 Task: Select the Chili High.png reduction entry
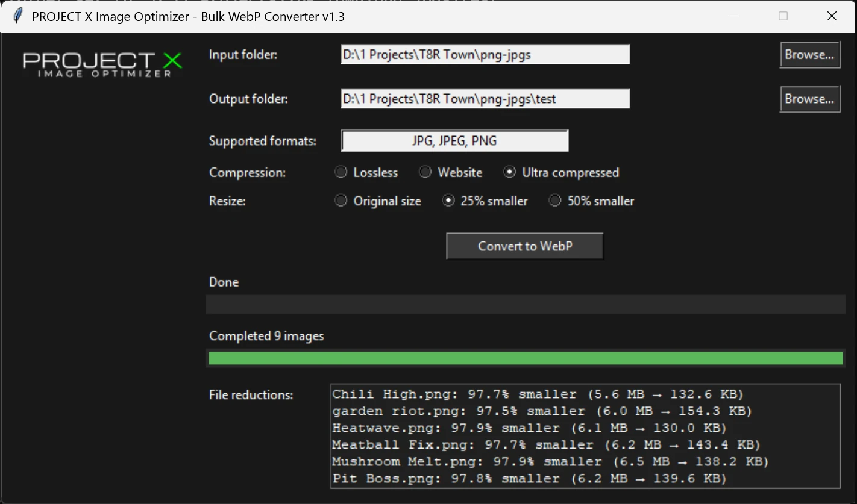tap(537, 394)
